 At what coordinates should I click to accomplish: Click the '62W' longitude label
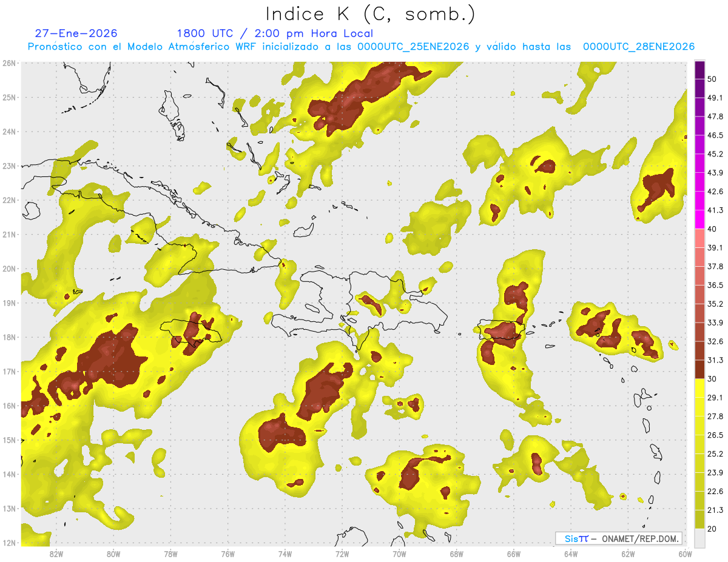(628, 554)
